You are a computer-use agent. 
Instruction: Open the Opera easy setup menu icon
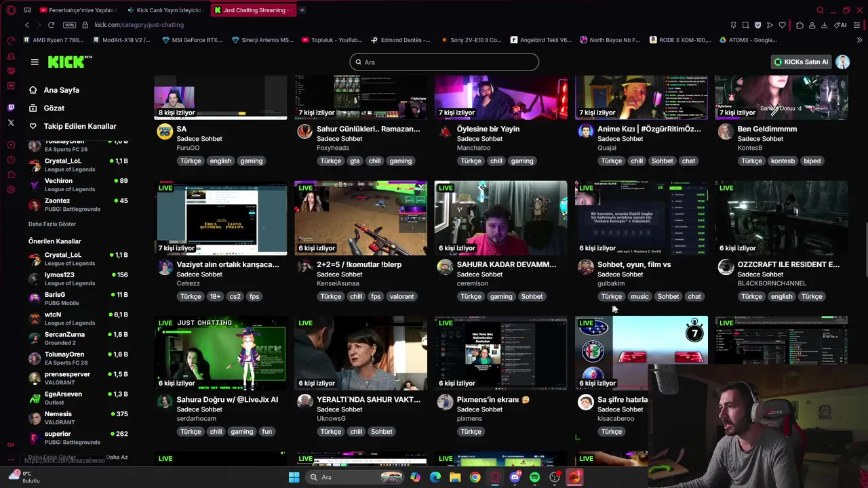(857, 25)
